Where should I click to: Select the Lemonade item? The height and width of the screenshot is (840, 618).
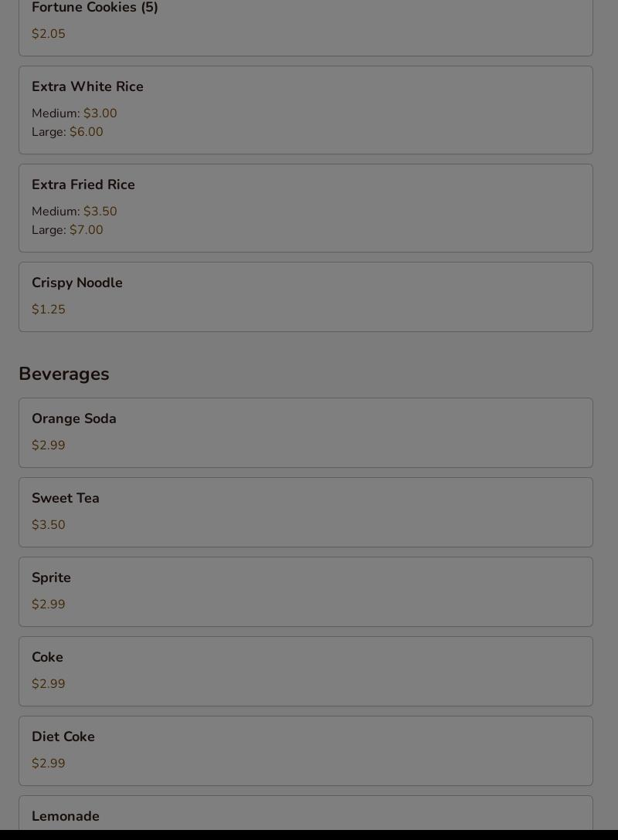pyautogui.click(x=305, y=813)
